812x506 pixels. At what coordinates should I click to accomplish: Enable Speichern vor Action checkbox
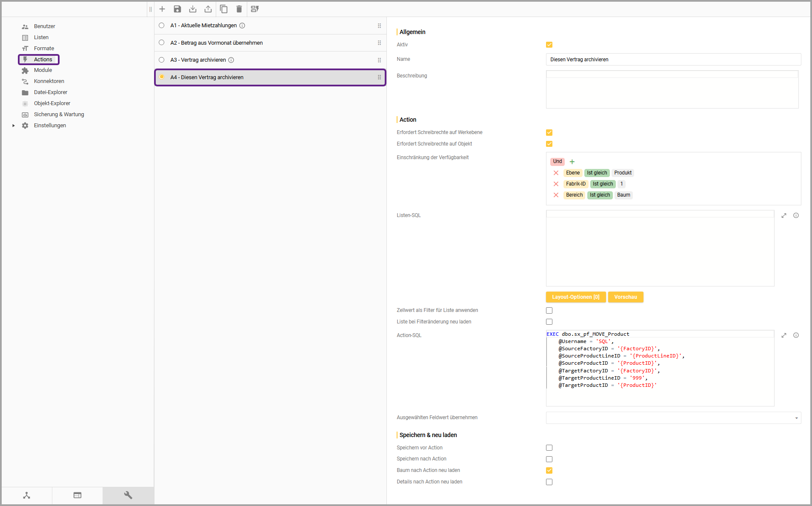549,448
